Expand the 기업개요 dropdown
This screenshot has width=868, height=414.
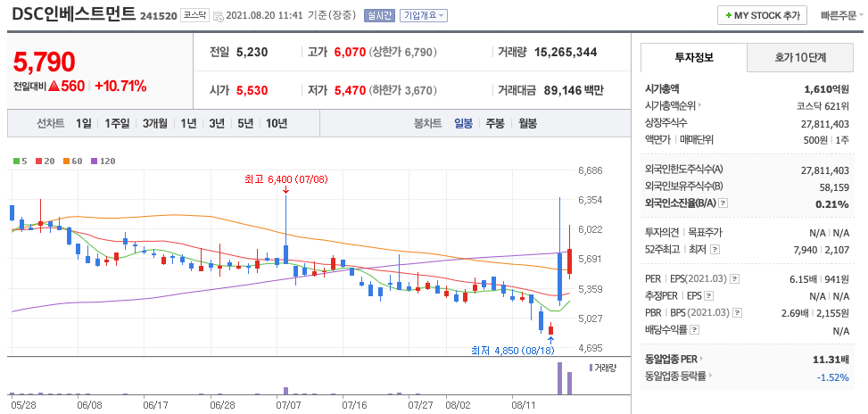(x=424, y=15)
